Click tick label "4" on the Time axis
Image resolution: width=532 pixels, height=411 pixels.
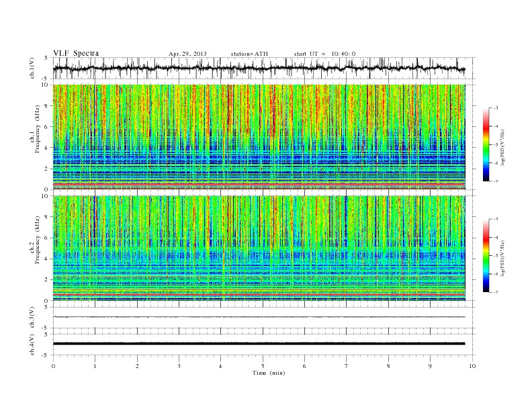tap(221, 366)
